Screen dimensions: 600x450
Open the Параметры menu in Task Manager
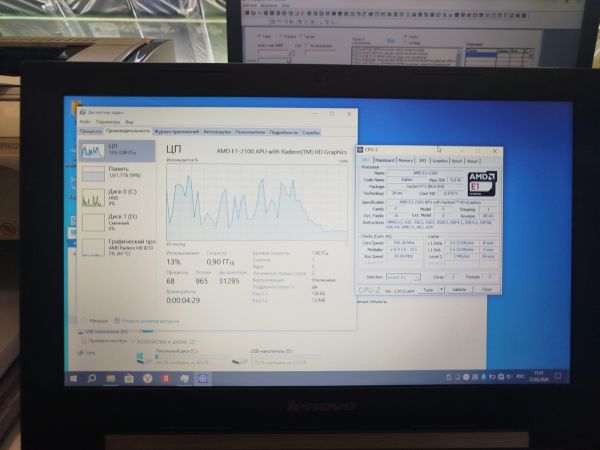108,122
